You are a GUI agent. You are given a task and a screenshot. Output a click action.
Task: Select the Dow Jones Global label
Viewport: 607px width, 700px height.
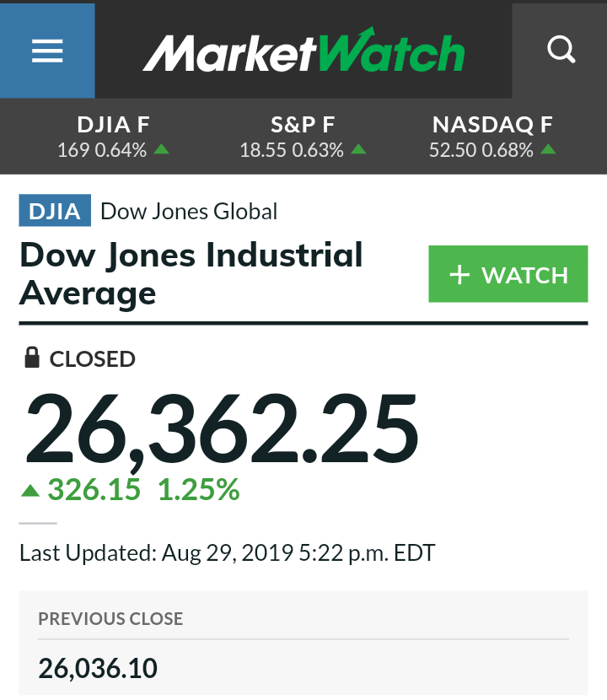tap(189, 211)
